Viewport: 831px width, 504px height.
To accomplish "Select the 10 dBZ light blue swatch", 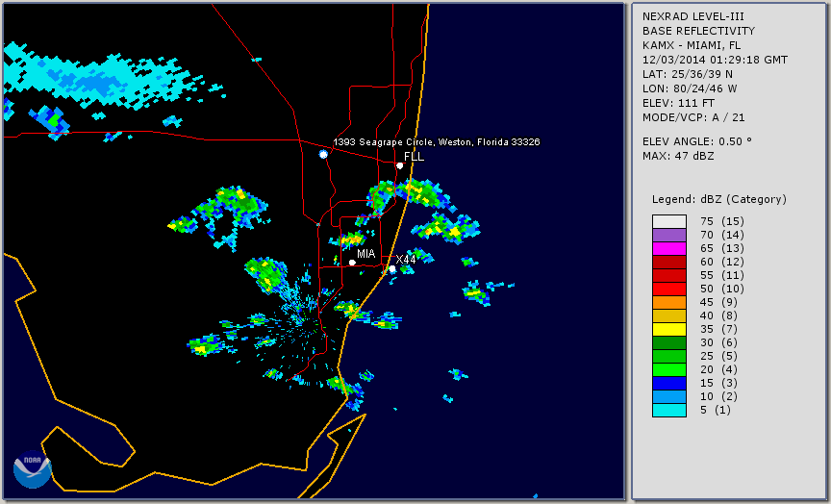I will (x=669, y=396).
